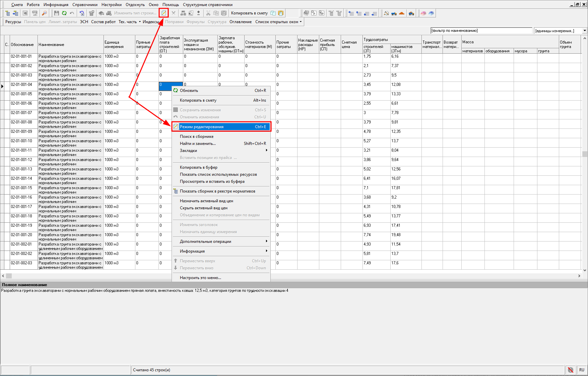The height and width of the screenshot is (376, 588).
Task: Click the PDF export toolbar icon
Action: pyautogui.click(x=35, y=13)
